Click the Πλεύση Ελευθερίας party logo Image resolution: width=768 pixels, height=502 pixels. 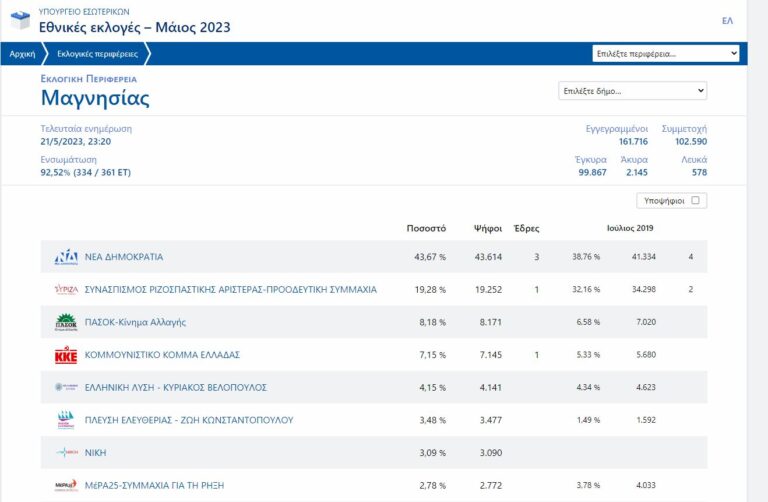pos(65,420)
